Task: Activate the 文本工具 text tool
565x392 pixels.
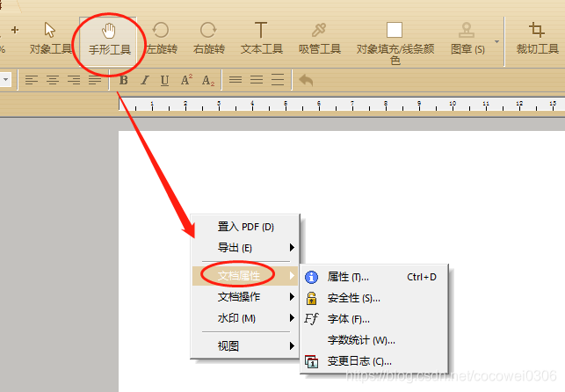Action: [x=262, y=39]
